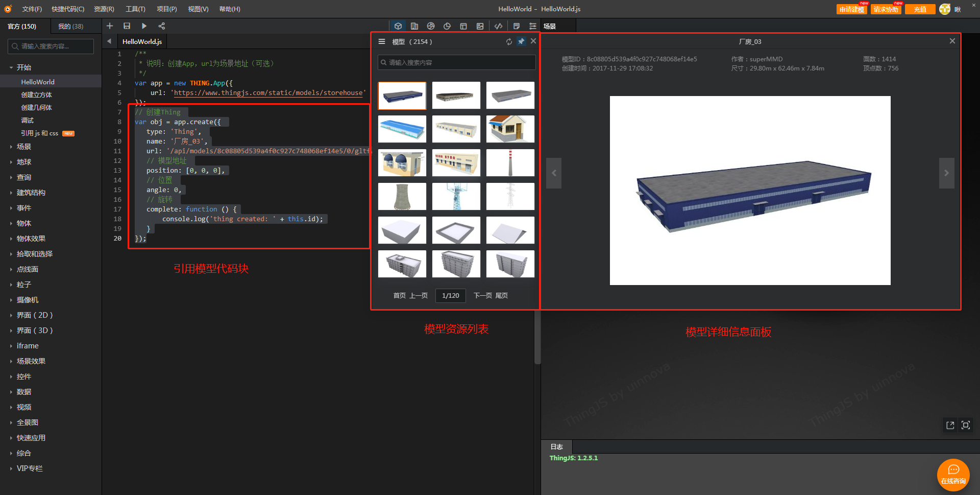Show next model preview with right arrow
This screenshot has width=980, height=495.
(x=946, y=173)
